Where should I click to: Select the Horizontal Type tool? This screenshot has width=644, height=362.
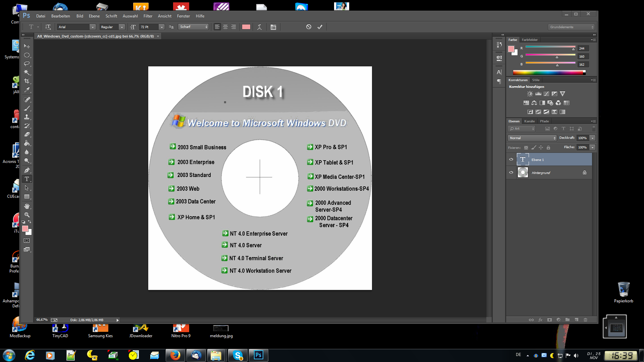click(x=27, y=179)
